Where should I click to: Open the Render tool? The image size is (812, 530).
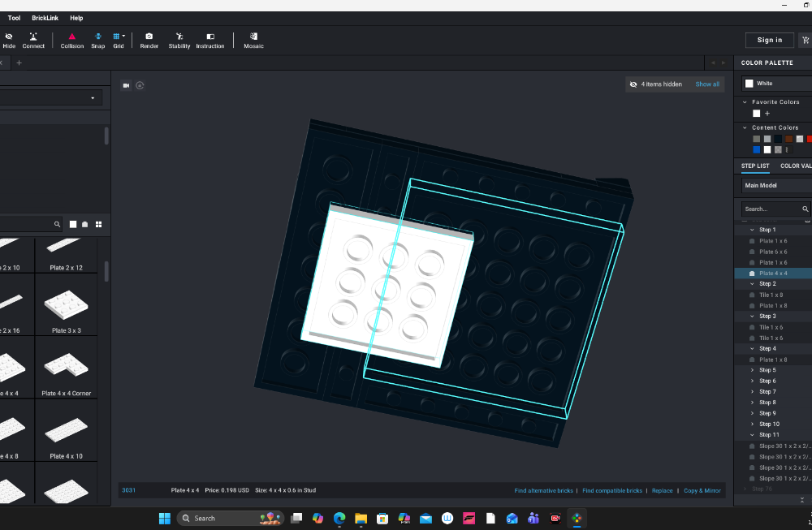pos(149,40)
